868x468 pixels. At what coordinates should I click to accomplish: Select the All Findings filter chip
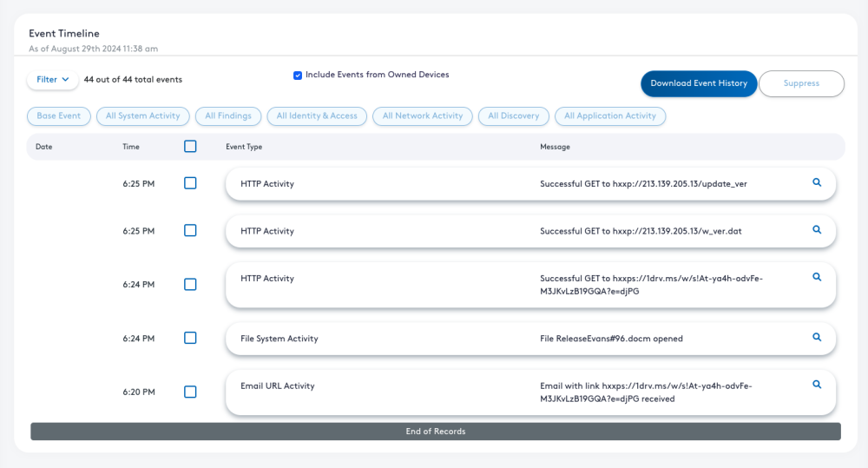click(x=228, y=115)
